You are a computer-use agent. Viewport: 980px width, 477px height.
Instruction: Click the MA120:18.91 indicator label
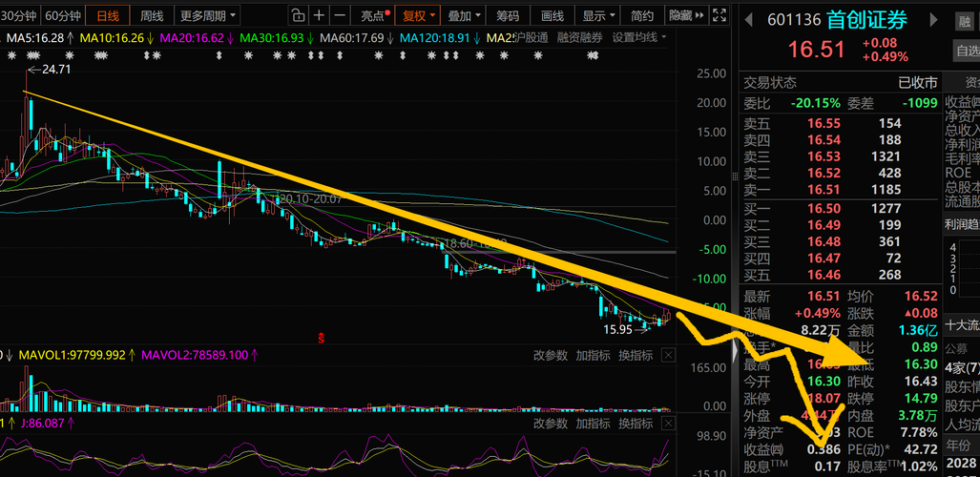[435, 38]
